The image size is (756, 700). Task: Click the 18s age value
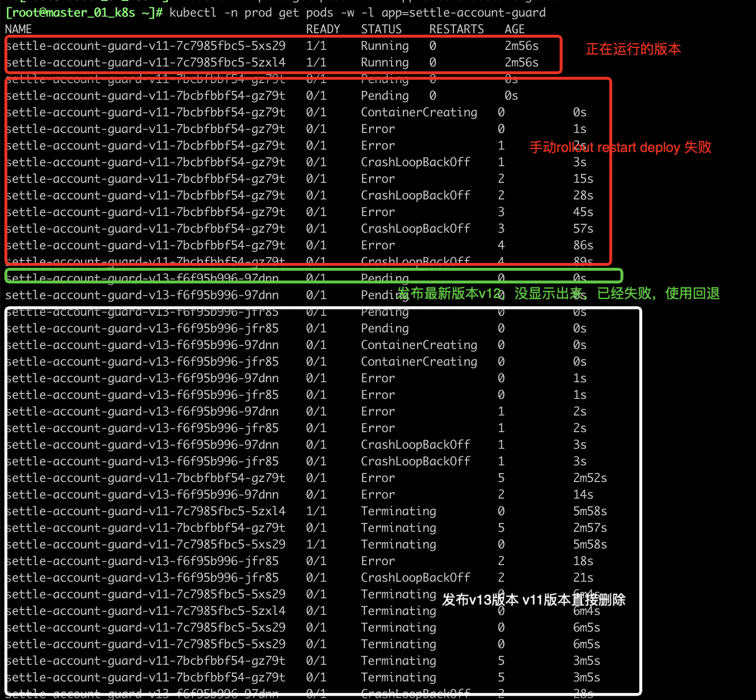583,561
